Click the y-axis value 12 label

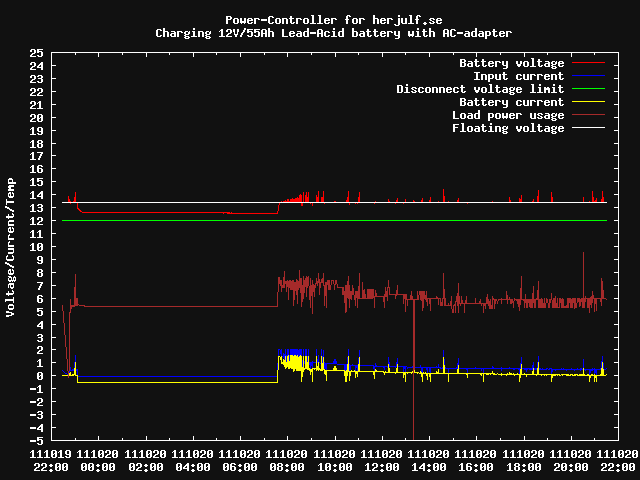pyautogui.click(x=36, y=221)
